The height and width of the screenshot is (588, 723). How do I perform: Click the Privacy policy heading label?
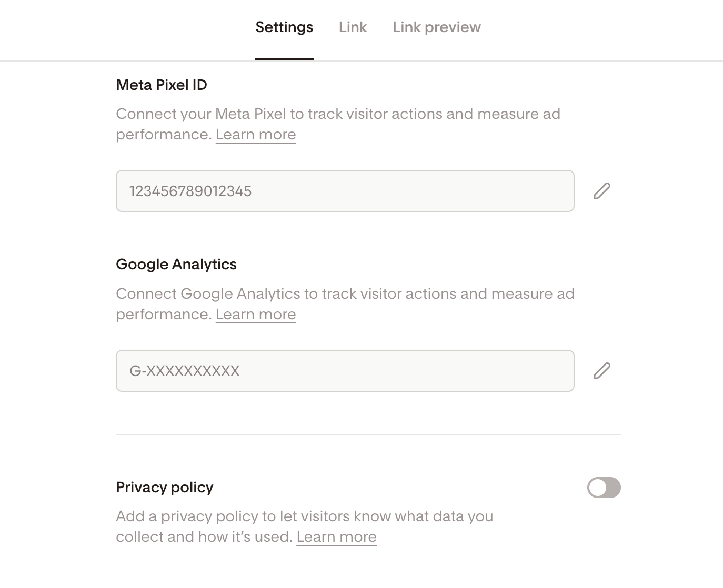coord(165,488)
